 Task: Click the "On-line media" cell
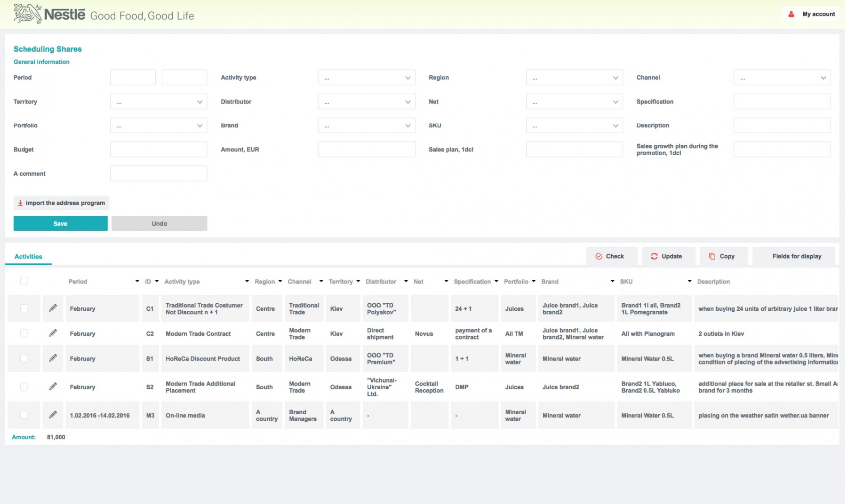205,415
